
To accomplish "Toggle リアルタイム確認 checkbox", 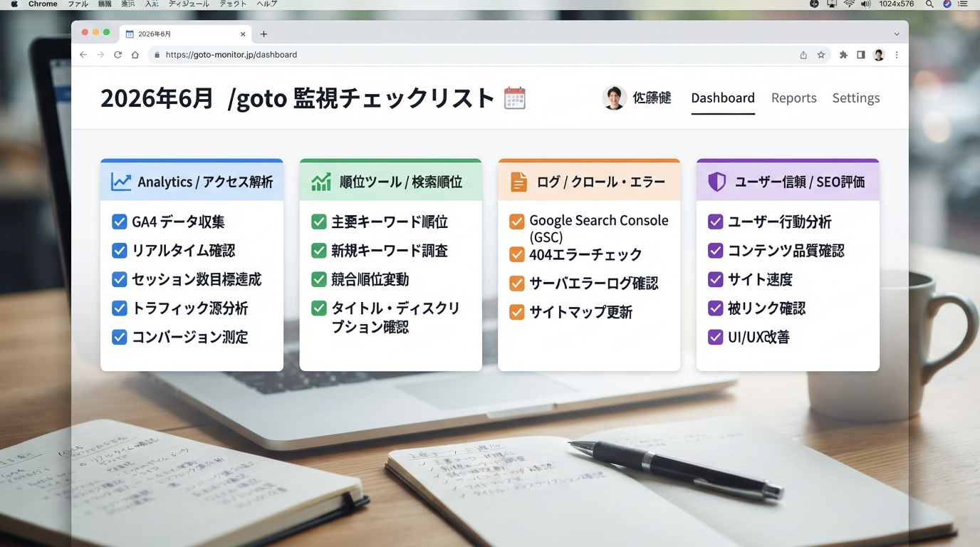I will (x=120, y=251).
